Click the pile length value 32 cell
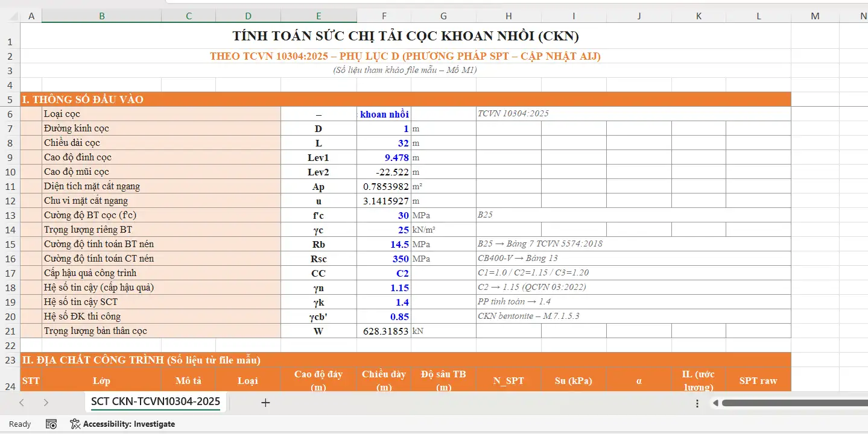The width and height of the screenshot is (868, 434). (x=384, y=143)
